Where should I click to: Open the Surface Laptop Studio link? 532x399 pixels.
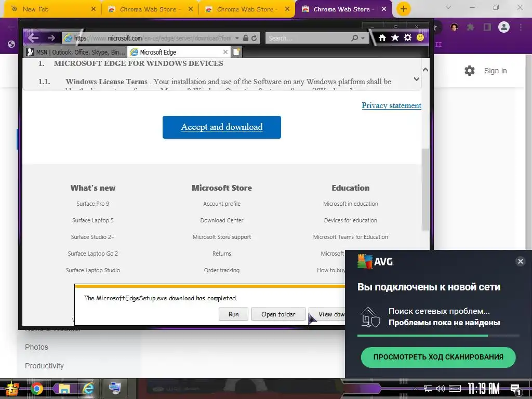tap(92, 270)
